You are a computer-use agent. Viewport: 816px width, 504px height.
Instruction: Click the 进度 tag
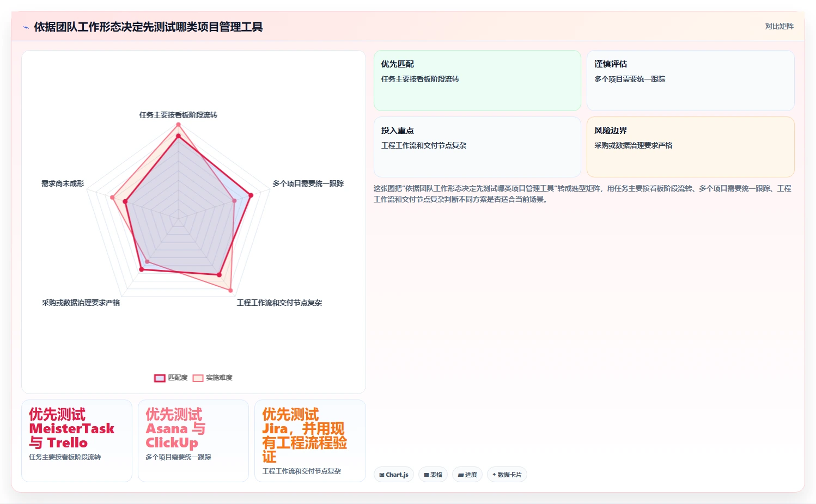(x=467, y=475)
